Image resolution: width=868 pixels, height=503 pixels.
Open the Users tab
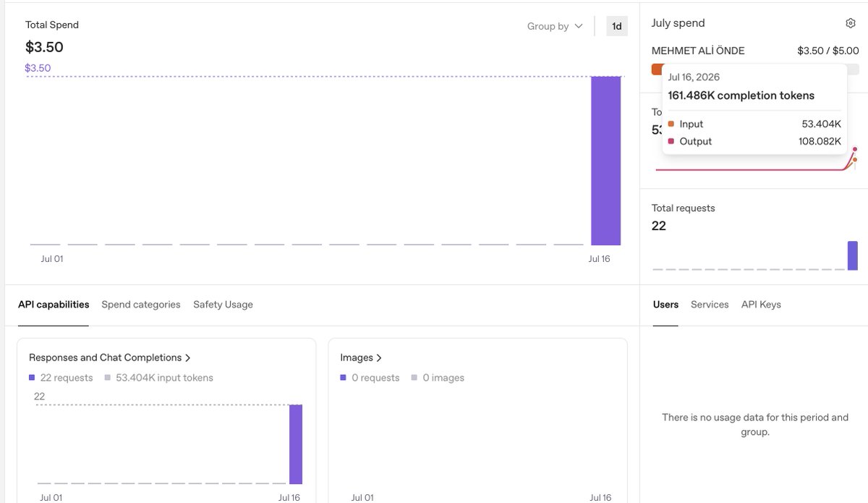665,305
